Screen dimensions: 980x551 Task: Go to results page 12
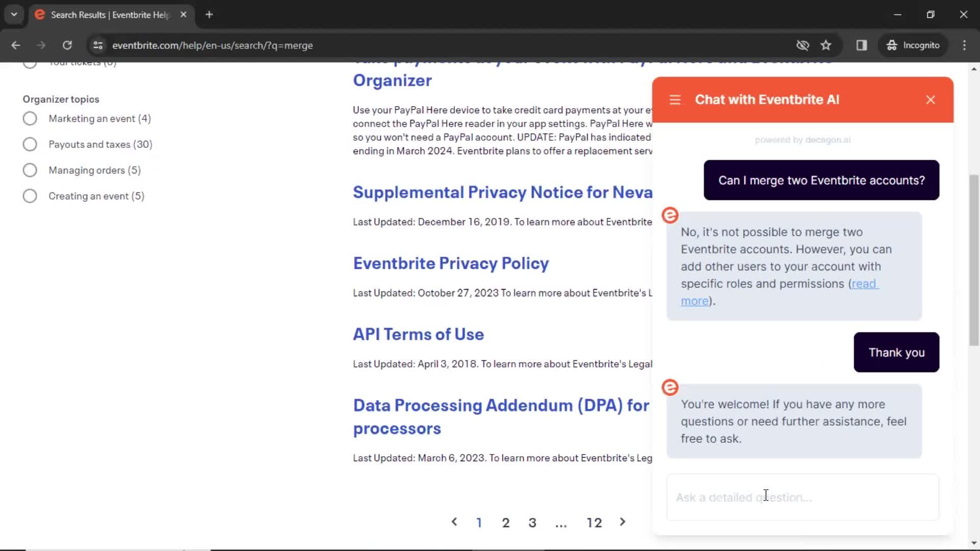pos(594,523)
